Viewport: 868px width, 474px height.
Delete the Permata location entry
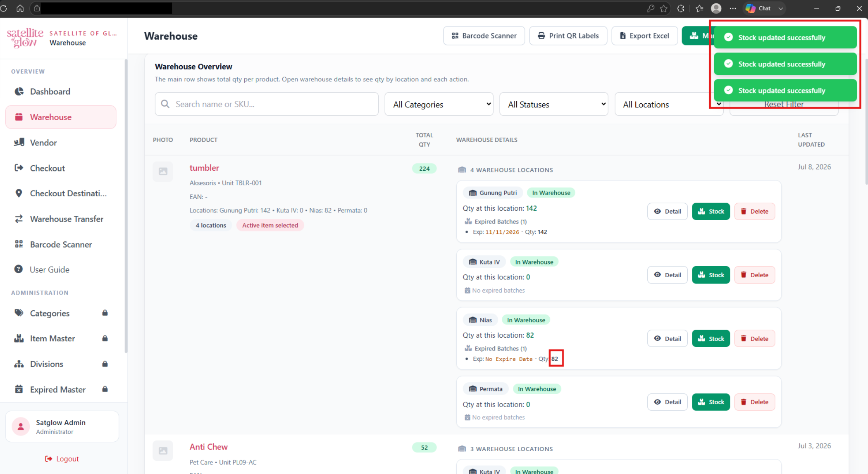[x=754, y=402]
